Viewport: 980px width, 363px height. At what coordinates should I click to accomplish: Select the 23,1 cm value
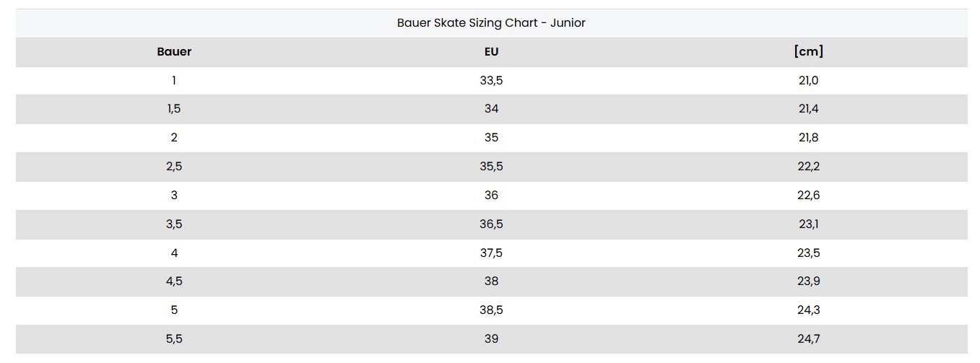[808, 224]
